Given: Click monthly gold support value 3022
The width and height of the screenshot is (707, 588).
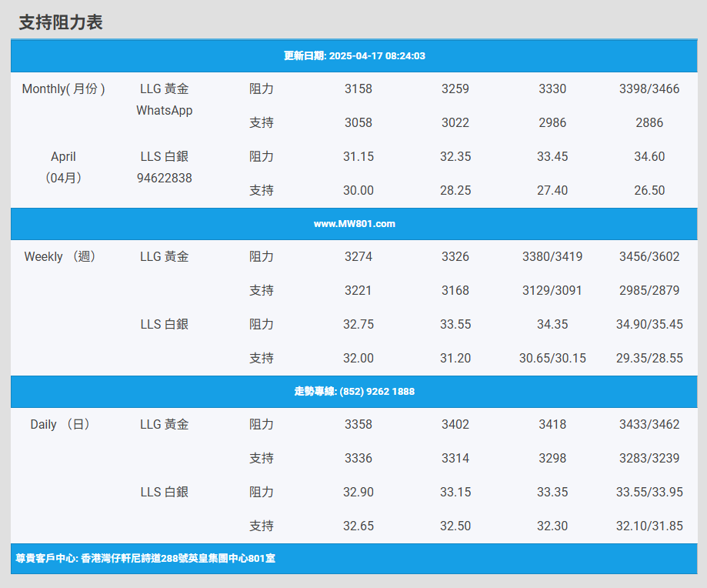Looking at the screenshot, I should 455,122.
